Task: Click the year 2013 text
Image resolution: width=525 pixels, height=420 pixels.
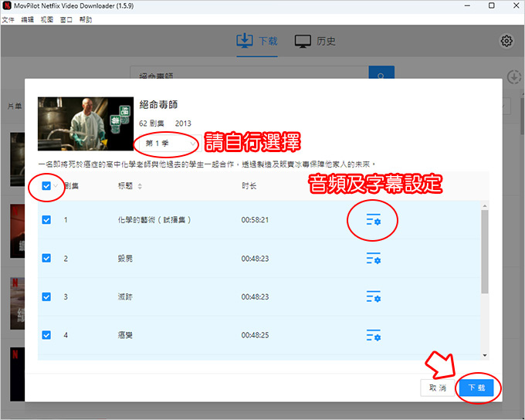Action: [183, 124]
